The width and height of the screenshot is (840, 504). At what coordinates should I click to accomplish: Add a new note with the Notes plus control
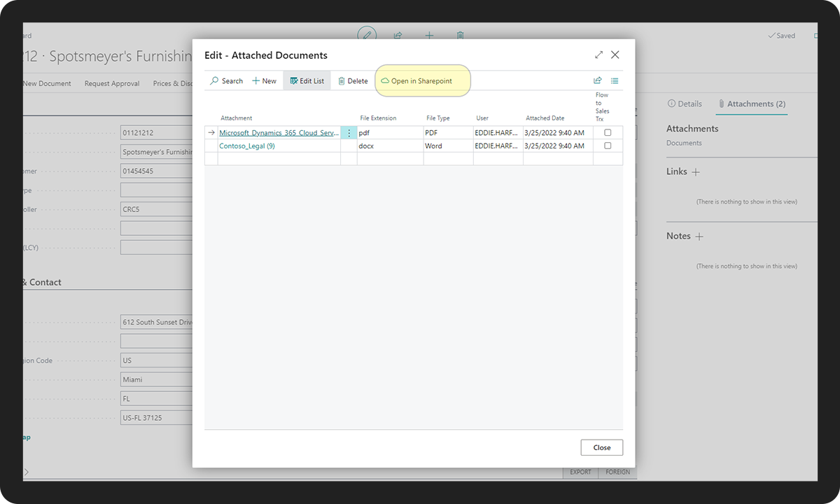(x=700, y=236)
